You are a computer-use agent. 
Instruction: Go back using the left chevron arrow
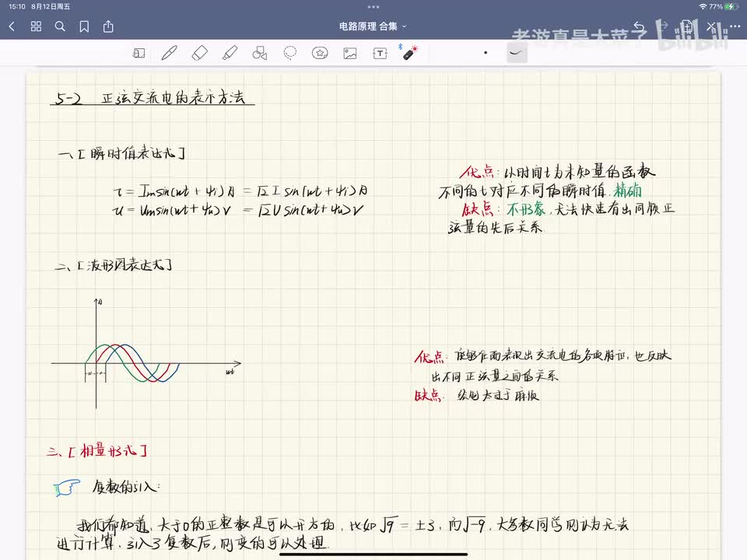(12, 26)
